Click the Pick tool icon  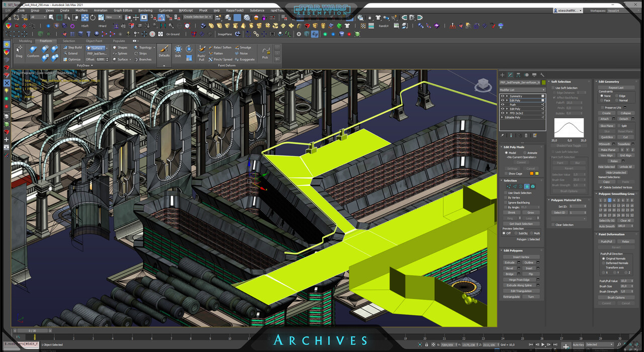click(265, 52)
